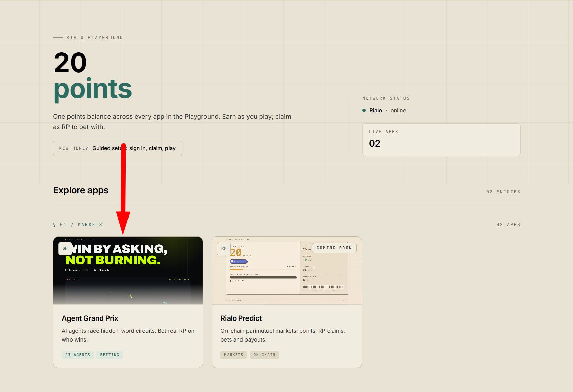Screen dimensions: 573x392
Task: Select the ON-CHAIN tag
Action: [264, 355]
